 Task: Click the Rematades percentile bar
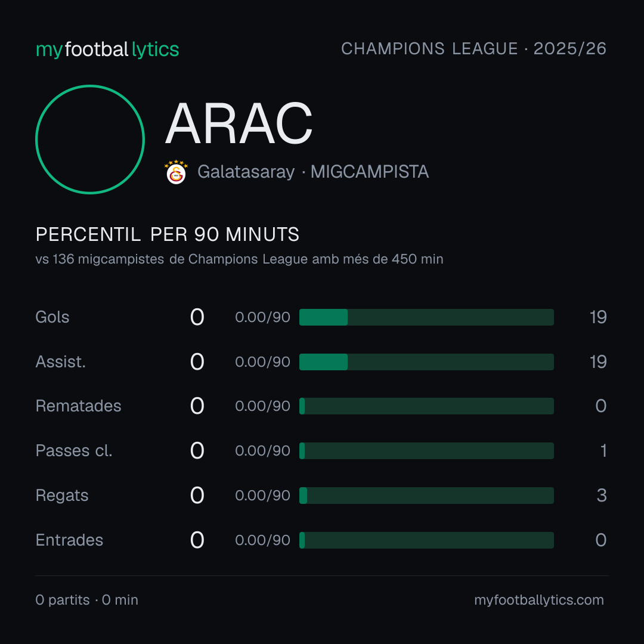point(426,406)
